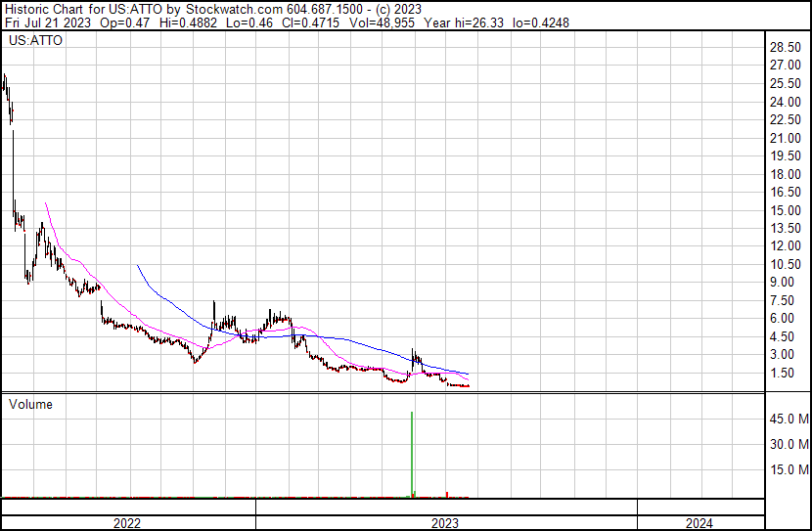Select the 2022 year label on time axis
Viewport: 812px width, 531px height.
pyautogui.click(x=127, y=523)
